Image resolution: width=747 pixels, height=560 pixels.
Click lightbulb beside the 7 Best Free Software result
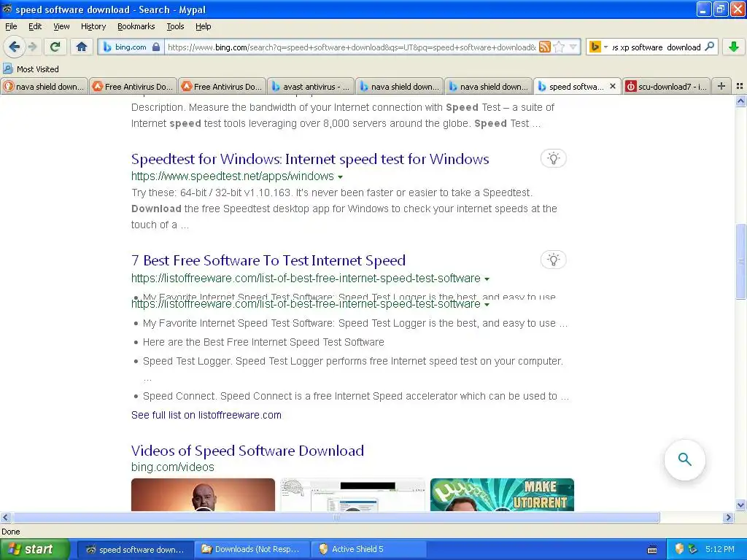(553, 260)
